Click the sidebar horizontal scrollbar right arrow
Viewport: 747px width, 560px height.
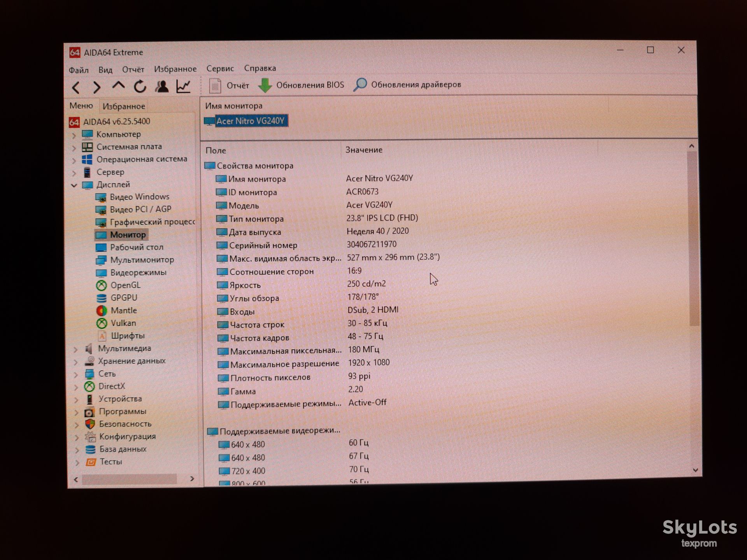point(192,479)
